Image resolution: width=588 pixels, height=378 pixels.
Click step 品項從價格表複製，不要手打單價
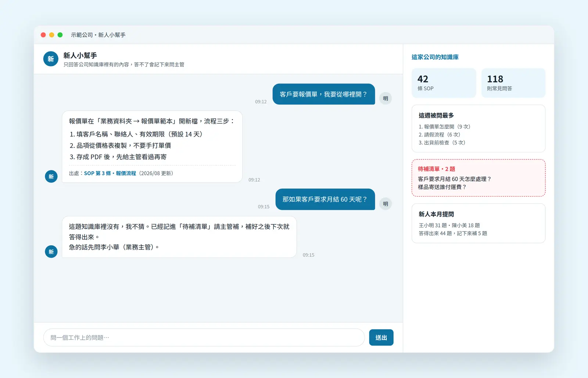120,146
